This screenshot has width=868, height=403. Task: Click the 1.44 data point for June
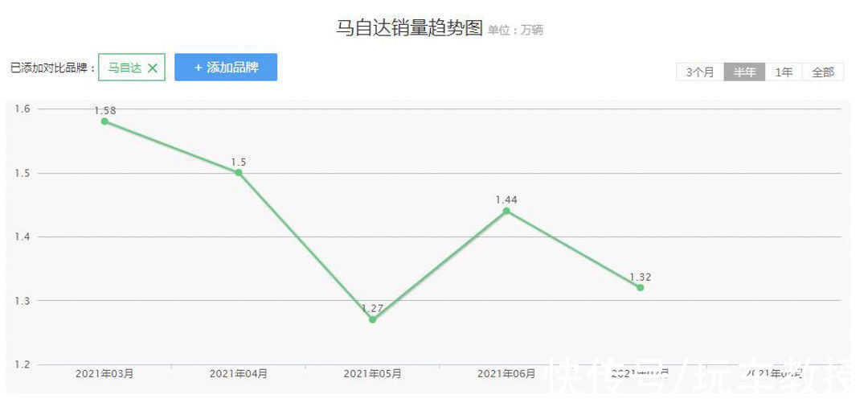coord(506,211)
